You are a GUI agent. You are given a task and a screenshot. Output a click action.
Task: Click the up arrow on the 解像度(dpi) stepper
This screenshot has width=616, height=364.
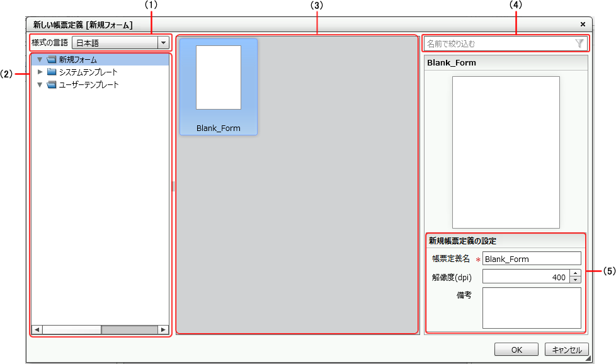575,273
